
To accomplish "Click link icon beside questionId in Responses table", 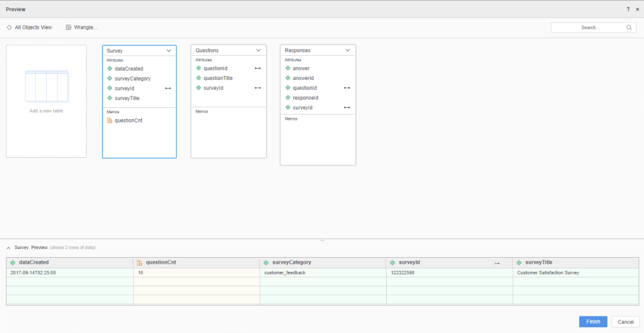I will [347, 88].
